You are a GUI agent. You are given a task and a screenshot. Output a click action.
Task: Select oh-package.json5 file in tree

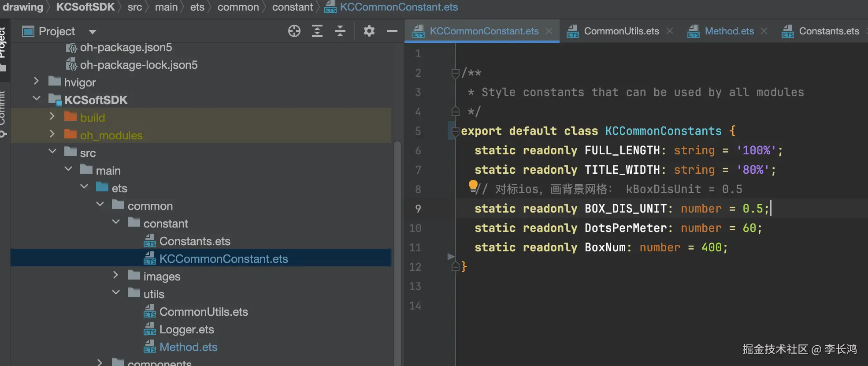click(x=126, y=47)
